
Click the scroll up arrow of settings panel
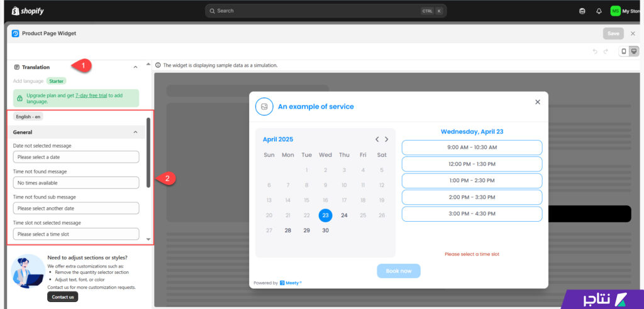pos(148,64)
